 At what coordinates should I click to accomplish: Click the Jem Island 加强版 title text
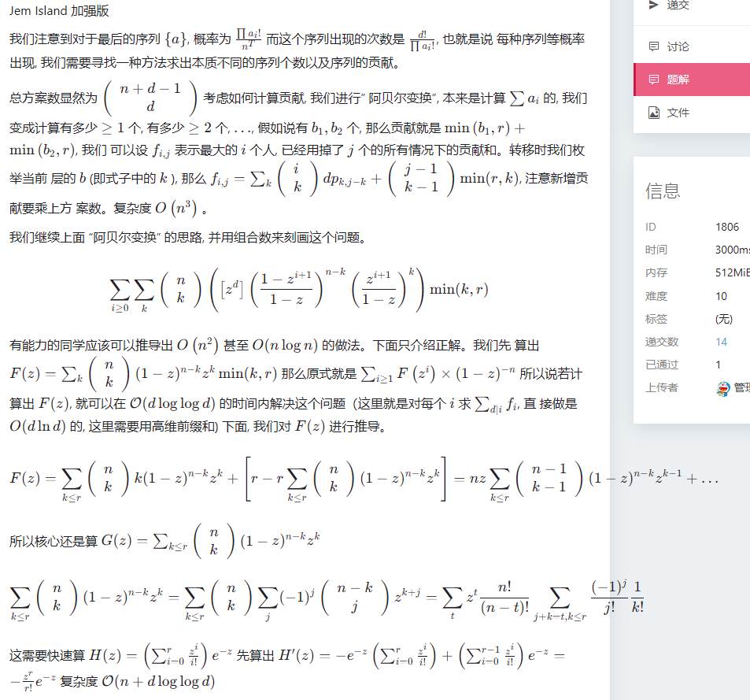click(x=59, y=10)
